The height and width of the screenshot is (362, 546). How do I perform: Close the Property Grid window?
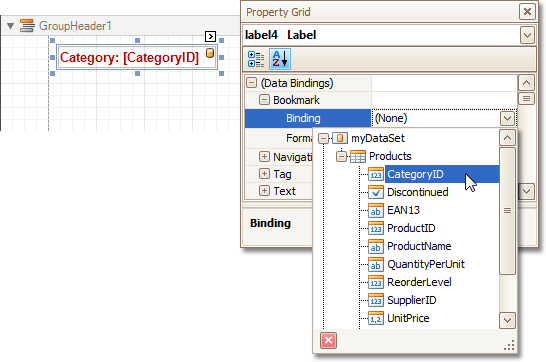pos(527,12)
